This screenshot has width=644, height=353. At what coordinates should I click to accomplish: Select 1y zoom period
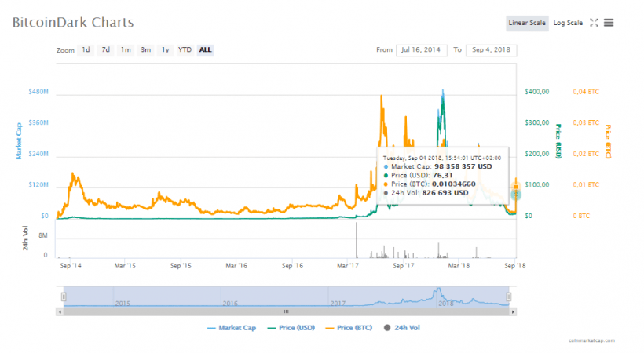tap(165, 50)
